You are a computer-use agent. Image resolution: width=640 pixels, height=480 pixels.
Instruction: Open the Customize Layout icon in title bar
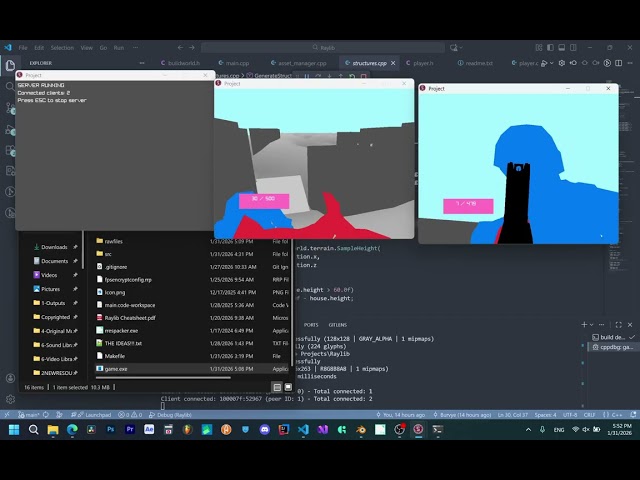tap(539, 48)
